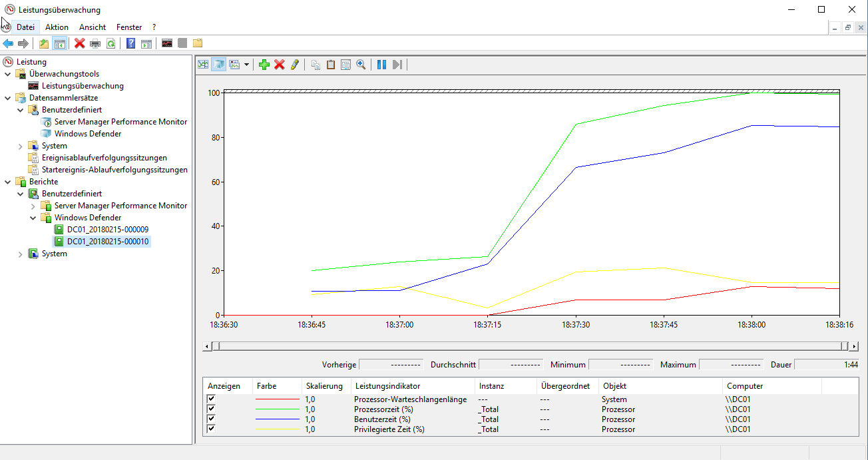This screenshot has height=460, width=868.
Task: Expand the System node under Berichte
Action: click(21, 254)
